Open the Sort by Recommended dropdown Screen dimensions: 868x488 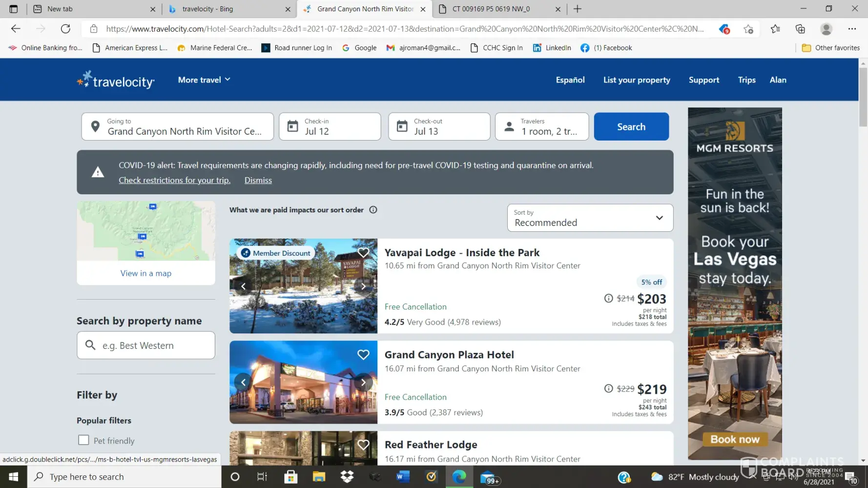point(590,218)
